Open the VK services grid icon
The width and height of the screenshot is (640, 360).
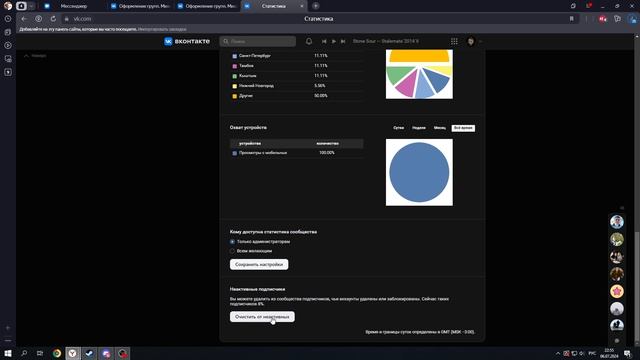pyautogui.click(x=454, y=41)
